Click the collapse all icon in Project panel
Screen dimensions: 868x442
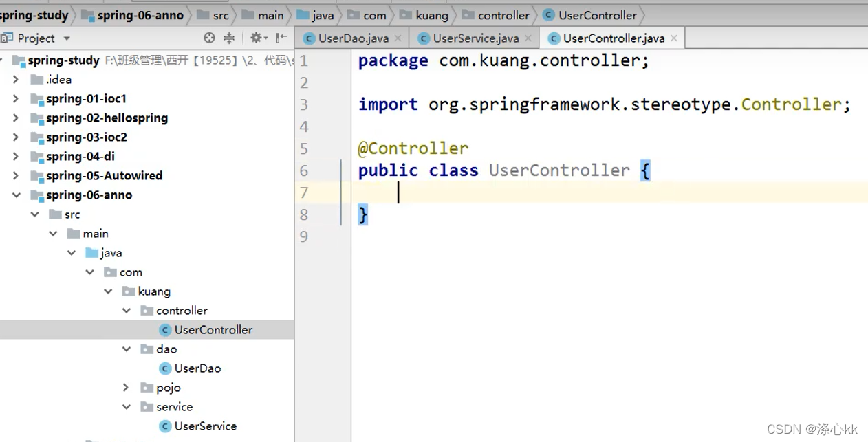229,38
